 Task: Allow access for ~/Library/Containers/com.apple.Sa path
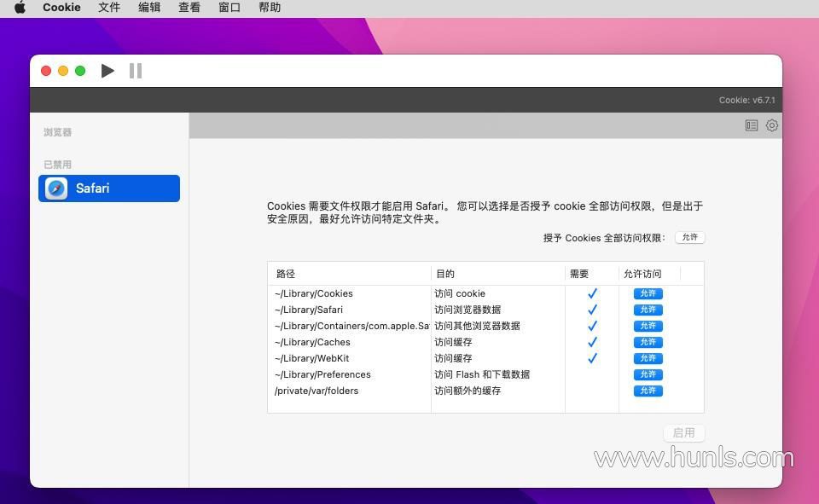[648, 326]
